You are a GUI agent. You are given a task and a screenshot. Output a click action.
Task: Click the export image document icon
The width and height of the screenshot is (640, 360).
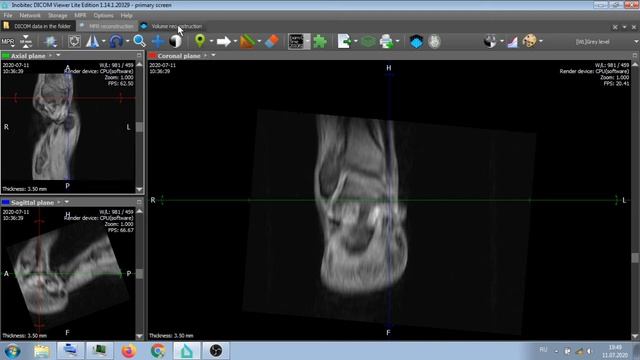[344, 41]
